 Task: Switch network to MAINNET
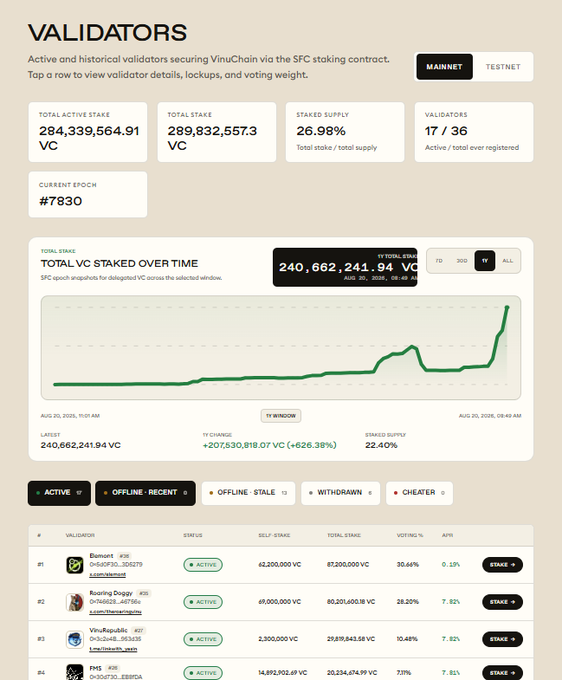pyautogui.click(x=444, y=67)
